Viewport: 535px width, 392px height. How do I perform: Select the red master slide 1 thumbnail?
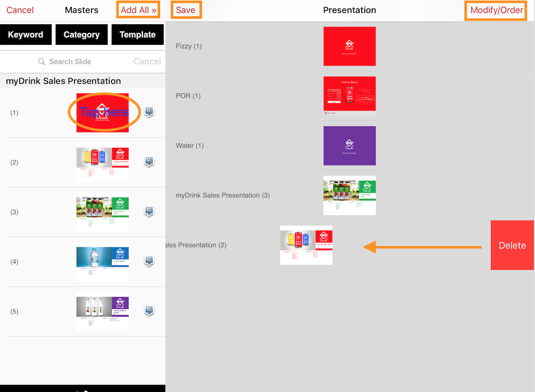click(x=103, y=113)
